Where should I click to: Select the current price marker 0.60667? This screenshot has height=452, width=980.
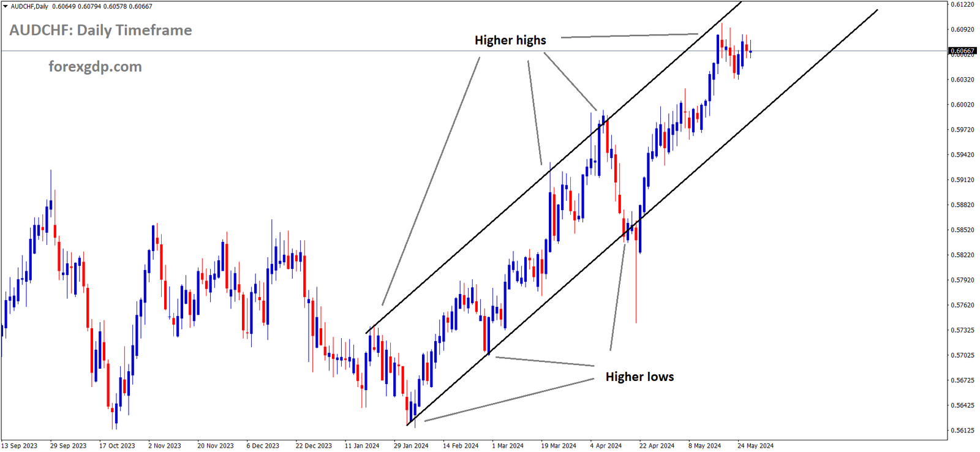962,51
